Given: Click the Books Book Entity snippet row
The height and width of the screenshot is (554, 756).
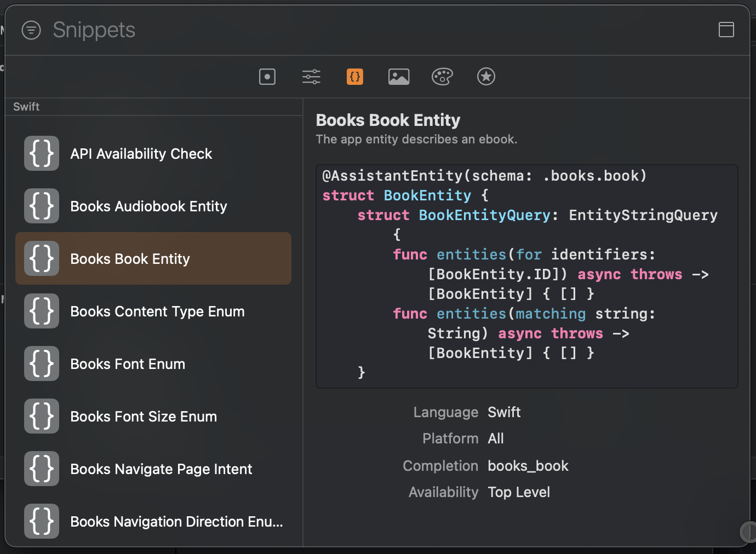Looking at the screenshot, I should (153, 258).
